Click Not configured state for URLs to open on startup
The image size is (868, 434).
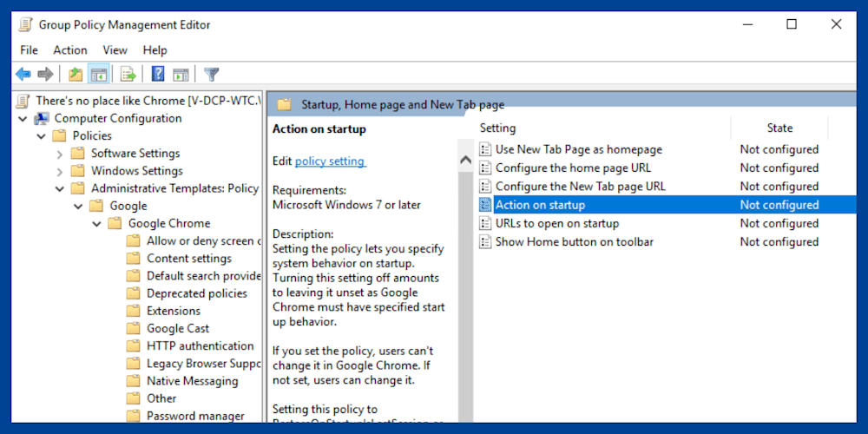pos(779,224)
